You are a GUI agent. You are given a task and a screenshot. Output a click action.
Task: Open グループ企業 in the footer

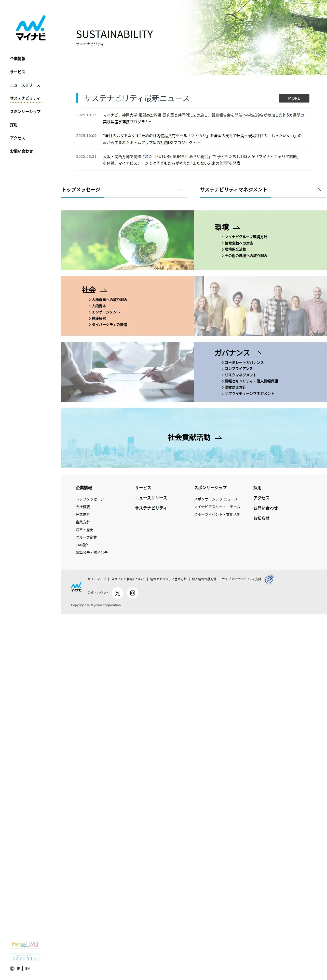coord(86,538)
